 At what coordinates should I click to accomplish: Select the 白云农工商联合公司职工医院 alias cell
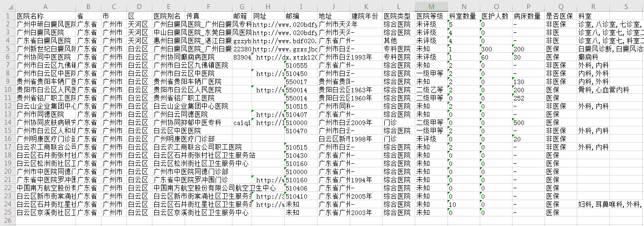click(x=168, y=147)
